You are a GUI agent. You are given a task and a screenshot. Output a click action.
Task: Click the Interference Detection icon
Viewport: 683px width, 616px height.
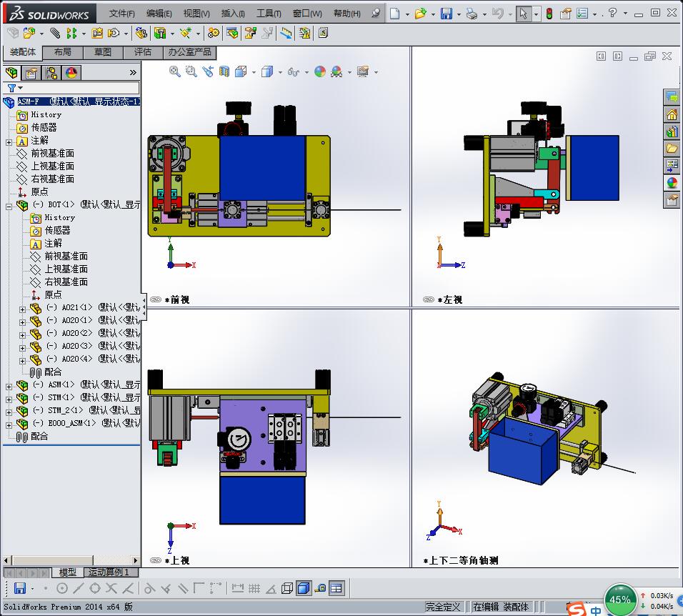(305, 33)
